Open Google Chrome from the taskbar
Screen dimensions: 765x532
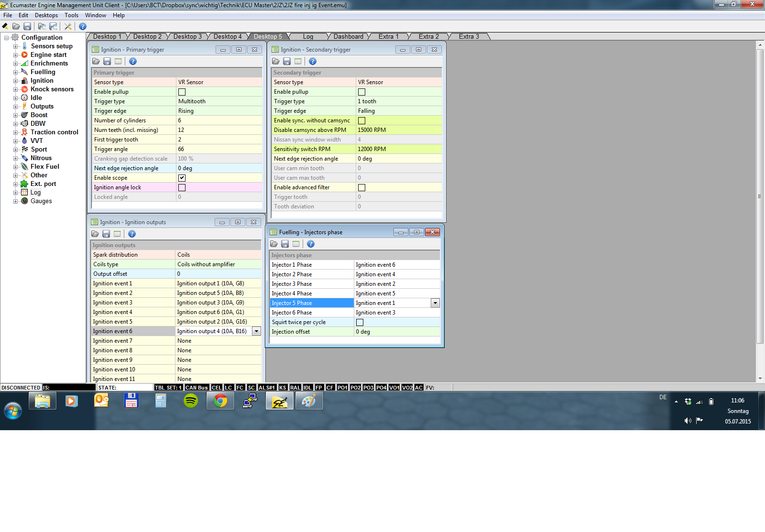[x=220, y=401]
